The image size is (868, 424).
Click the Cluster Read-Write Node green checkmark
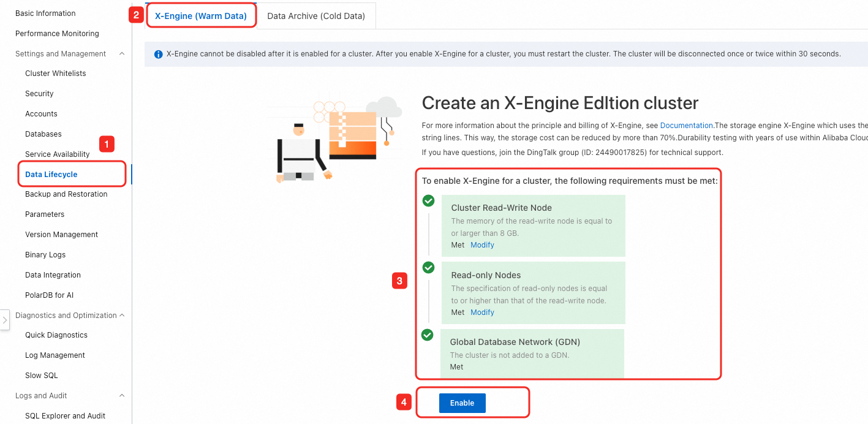coord(429,200)
